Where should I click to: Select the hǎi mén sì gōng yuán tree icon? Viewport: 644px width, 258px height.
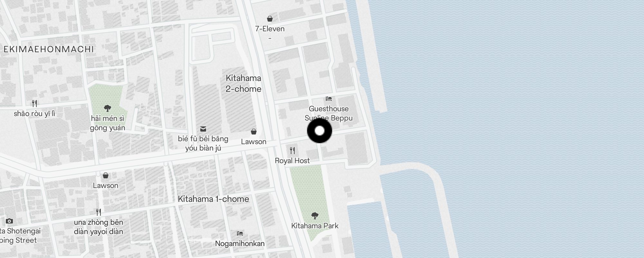click(x=108, y=108)
